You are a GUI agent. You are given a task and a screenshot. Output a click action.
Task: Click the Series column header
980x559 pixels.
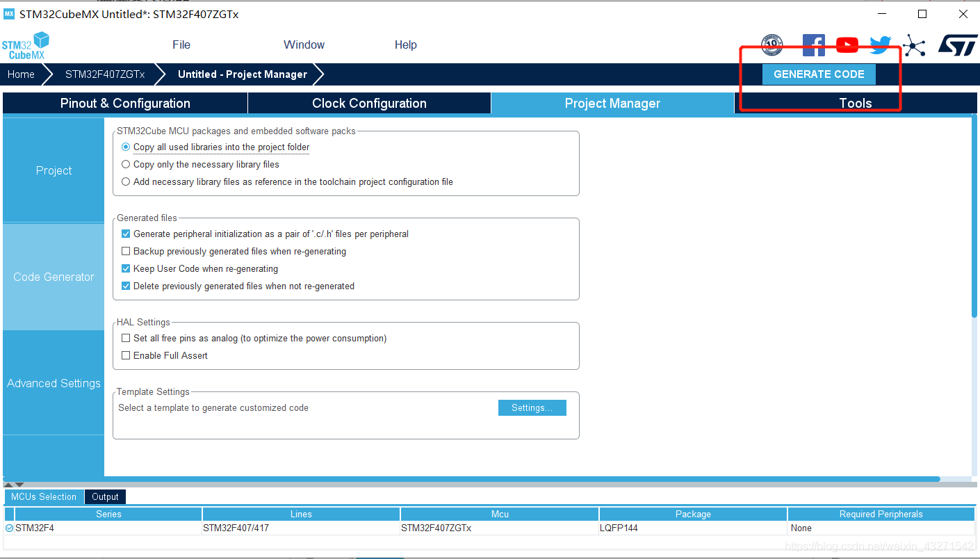click(x=108, y=515)
